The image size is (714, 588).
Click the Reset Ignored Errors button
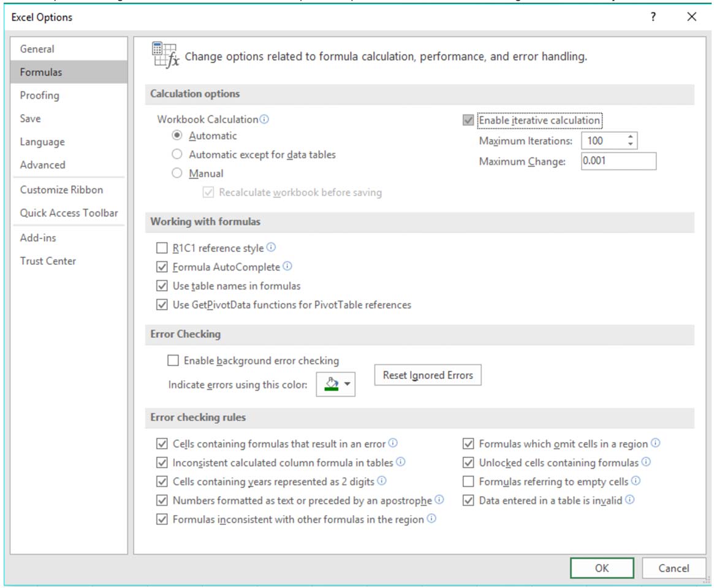[x=428, y=375]
